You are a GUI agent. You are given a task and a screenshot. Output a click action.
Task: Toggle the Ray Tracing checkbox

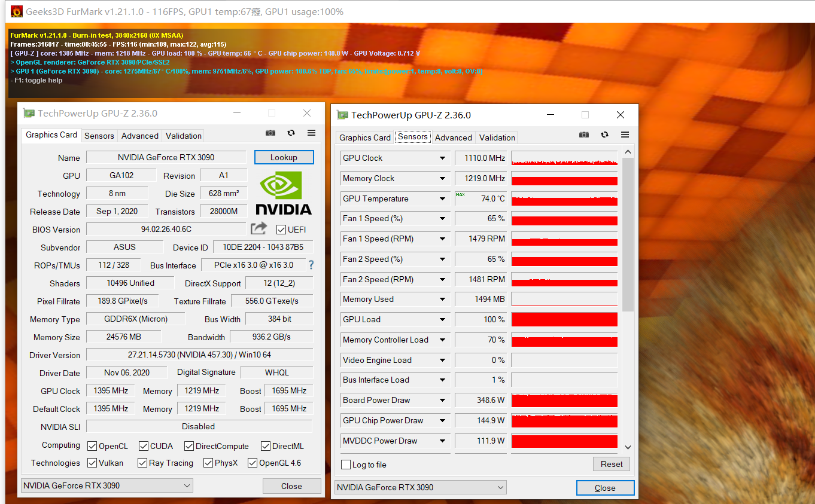142,463
